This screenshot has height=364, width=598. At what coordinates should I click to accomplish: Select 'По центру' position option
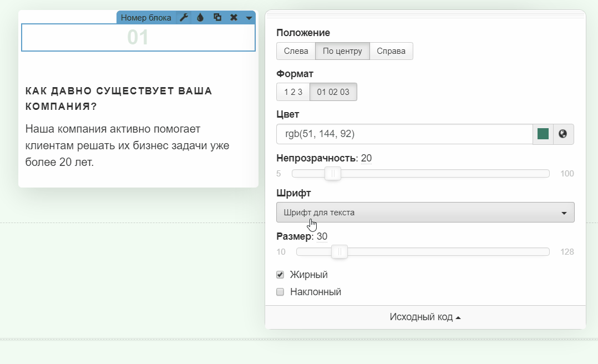342,51
